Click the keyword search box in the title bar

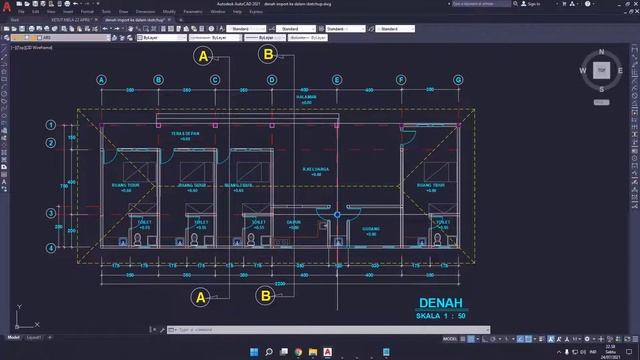(481, 4)
